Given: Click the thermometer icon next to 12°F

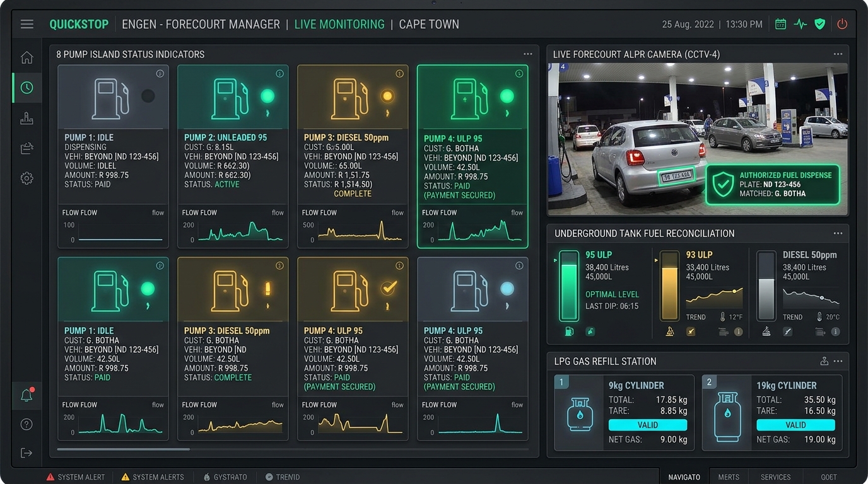Looking at the screenshot, I should point(722,317).
